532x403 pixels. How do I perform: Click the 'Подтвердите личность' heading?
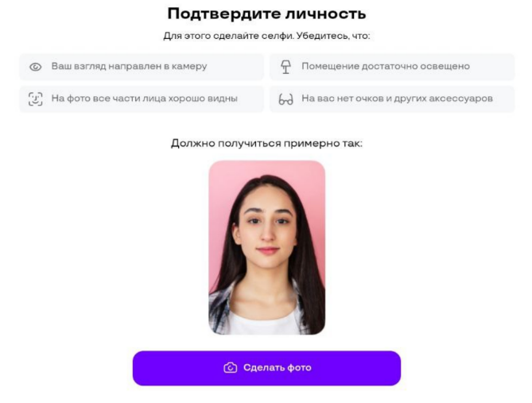[266, 14]
